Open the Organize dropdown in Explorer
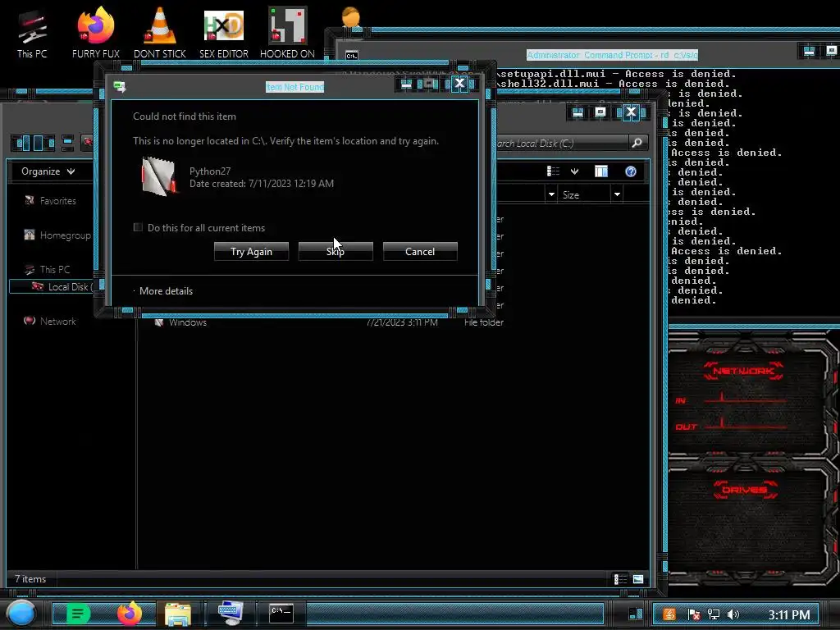This screenshot has height=630, width=840. coord(48,171)
